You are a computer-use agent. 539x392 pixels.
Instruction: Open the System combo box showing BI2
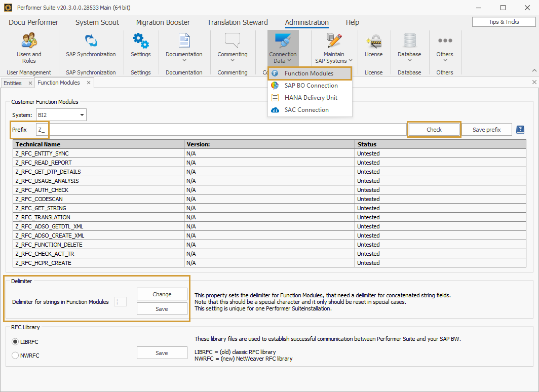pos(61,114)
